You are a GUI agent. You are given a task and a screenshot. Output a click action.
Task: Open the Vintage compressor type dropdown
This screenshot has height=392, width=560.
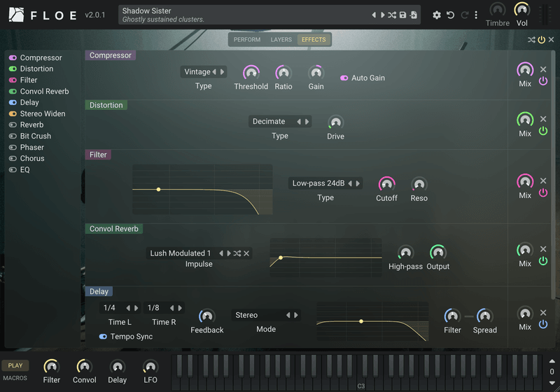(x=204, y=72)
